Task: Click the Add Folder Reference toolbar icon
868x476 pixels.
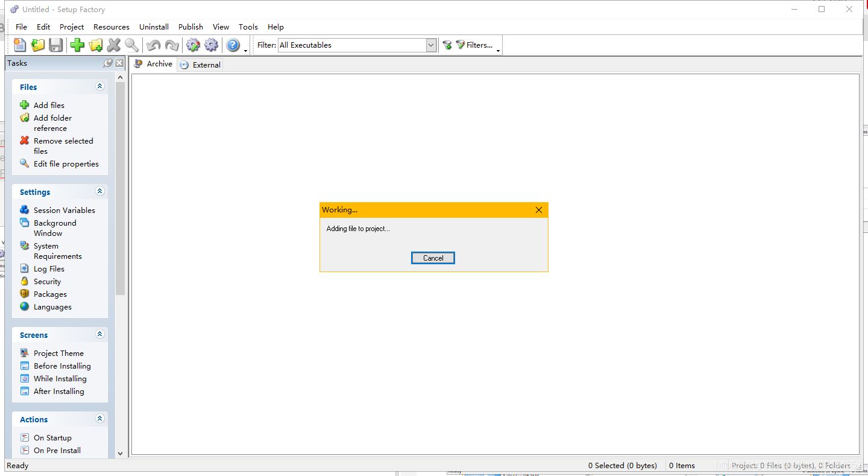Action: point(96,45)
